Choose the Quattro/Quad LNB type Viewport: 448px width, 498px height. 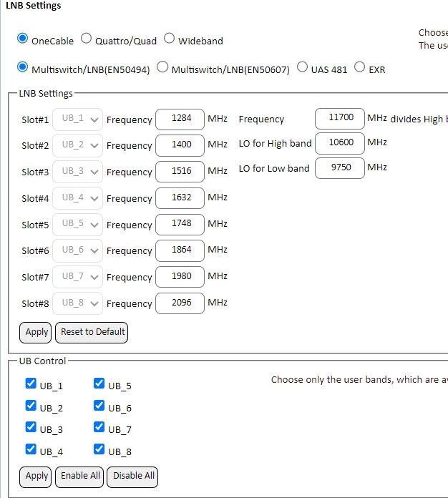(86, 39)
